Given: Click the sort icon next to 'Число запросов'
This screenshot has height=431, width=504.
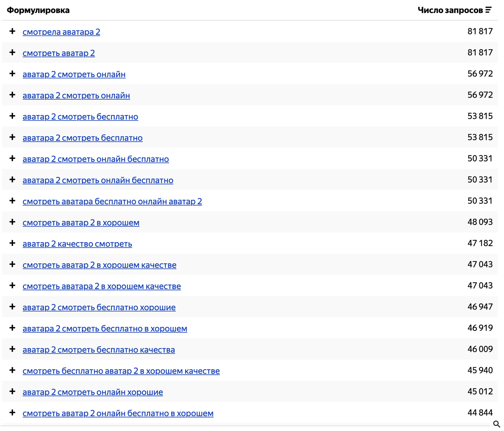Looking at the screenshot, I should coord(488,10).
